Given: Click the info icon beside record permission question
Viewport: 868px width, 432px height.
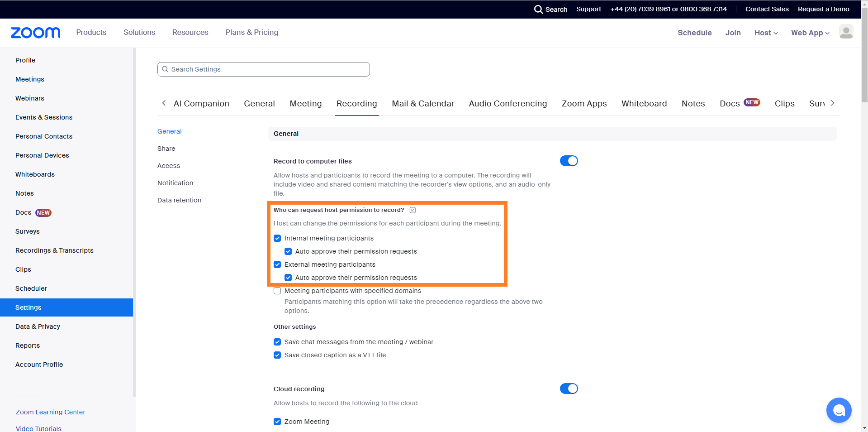Looking at the screenshot, I should [x=413, y=210].
